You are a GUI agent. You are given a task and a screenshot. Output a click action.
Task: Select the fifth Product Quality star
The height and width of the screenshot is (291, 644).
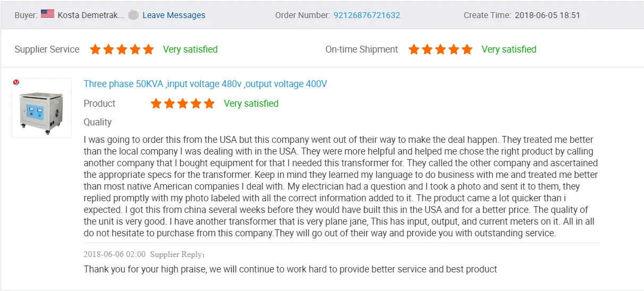click(x=209, y=104)
